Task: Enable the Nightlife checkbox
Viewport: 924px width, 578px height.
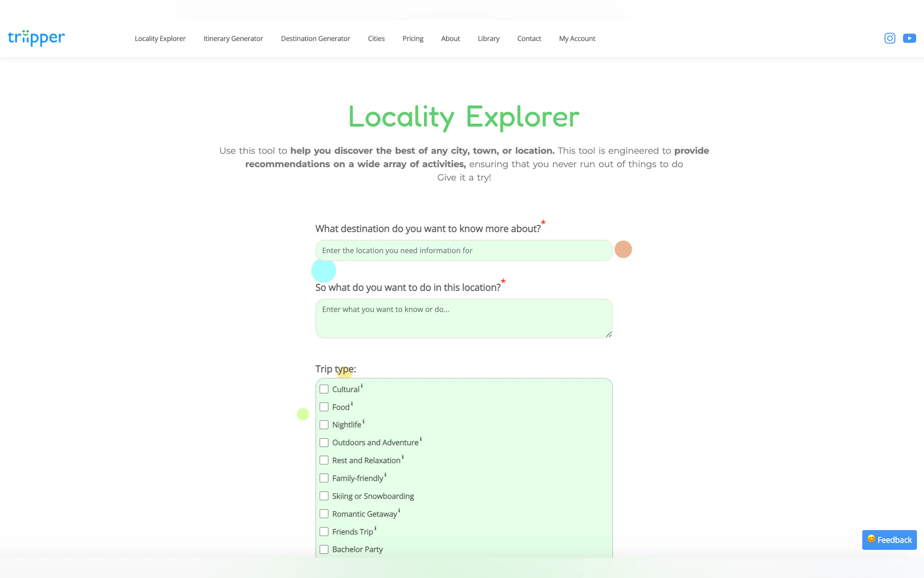Action: tap(324, 425)
